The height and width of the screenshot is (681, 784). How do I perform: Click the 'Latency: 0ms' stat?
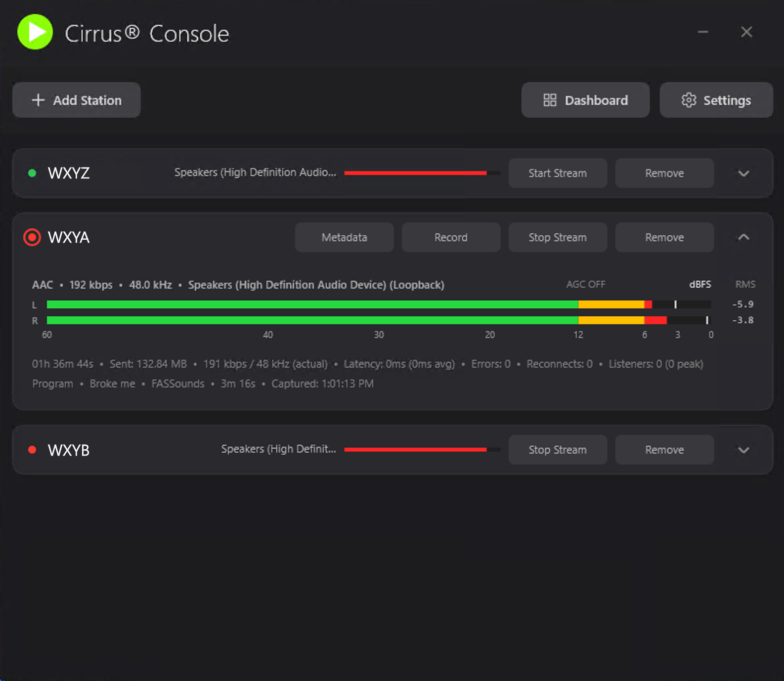[x=399, y=364]
